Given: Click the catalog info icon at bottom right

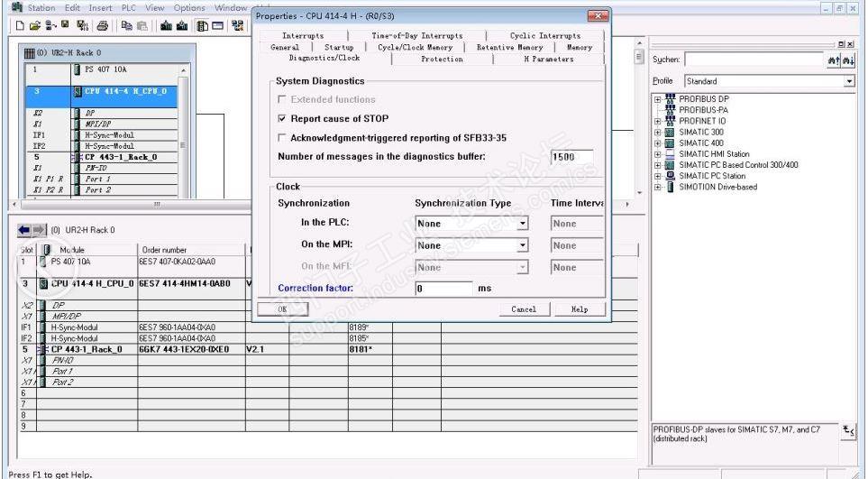Looking at the screenshot, I should tap(848, 431).
